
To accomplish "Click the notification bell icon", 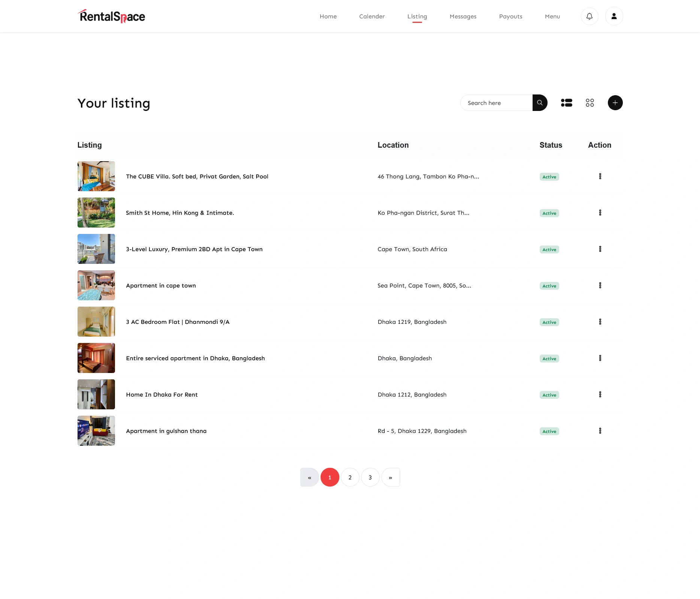I will click(x=589, y=16).
